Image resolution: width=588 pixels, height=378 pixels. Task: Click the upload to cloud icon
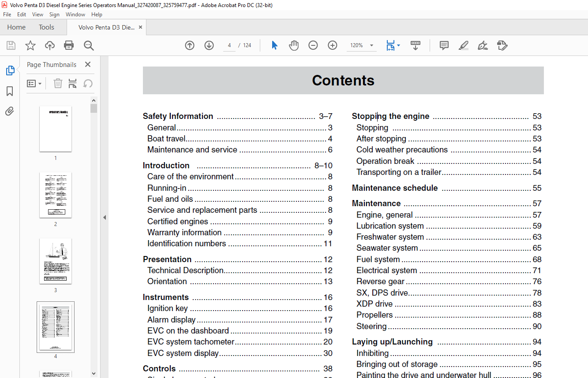[x=50, y=45]
